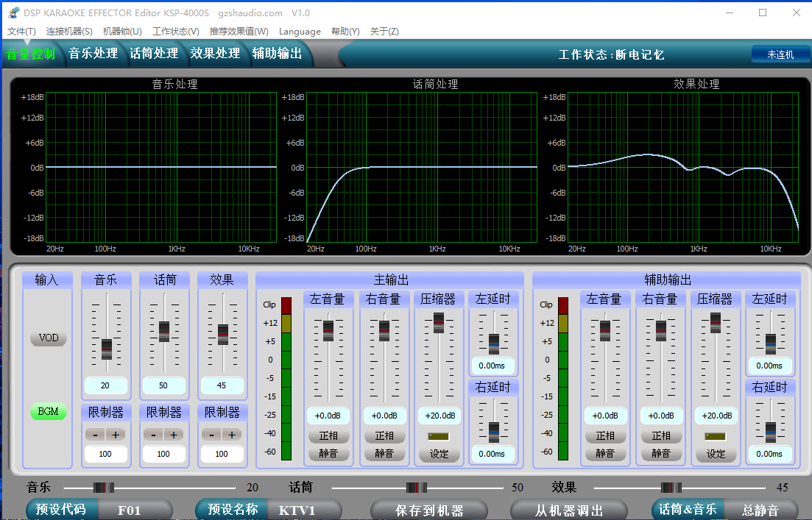812x520 pixels.
Task: Click 设定 under 主输出 压缩器
Action: (x=439, y=454)
